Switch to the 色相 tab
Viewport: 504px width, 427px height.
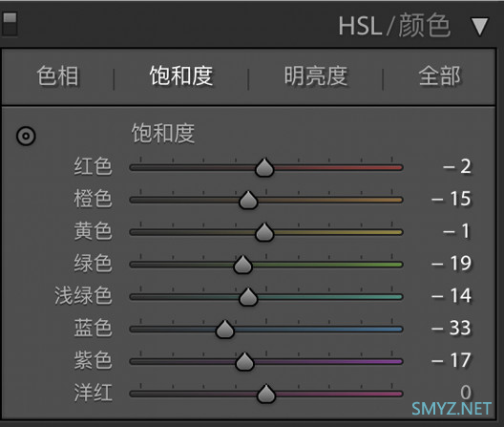coord(57,75)
